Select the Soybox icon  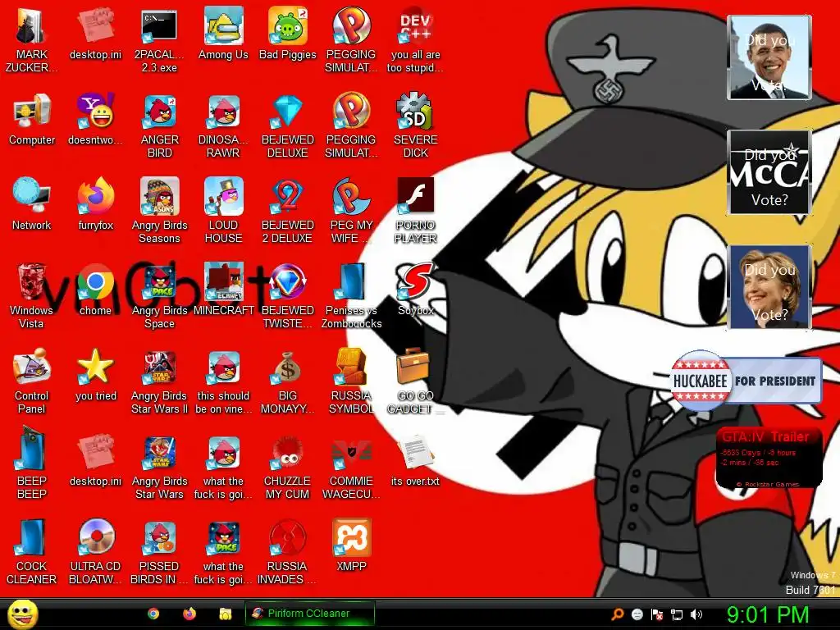point(415,290)
